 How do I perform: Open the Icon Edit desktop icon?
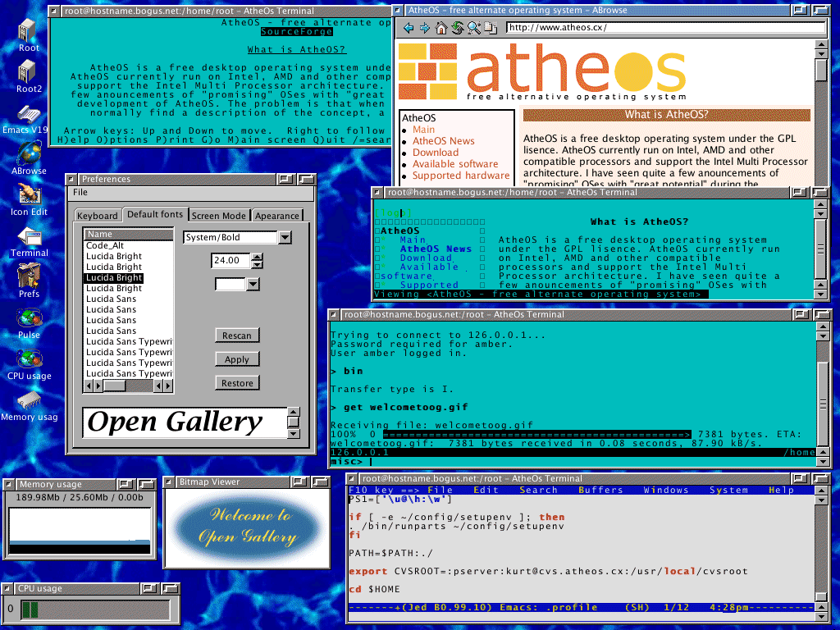(29, 199)
